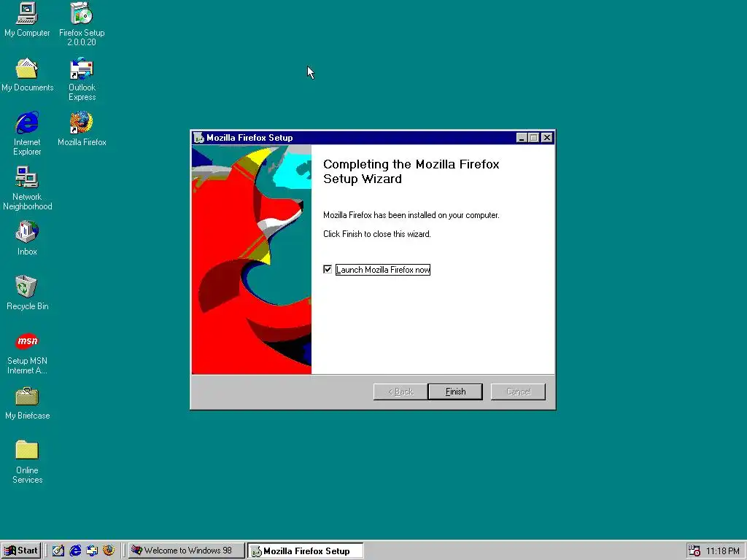This screenshot has height=560, width=747.
Task: Click the greyed-out Cancel button
Action: coord(519,392)
